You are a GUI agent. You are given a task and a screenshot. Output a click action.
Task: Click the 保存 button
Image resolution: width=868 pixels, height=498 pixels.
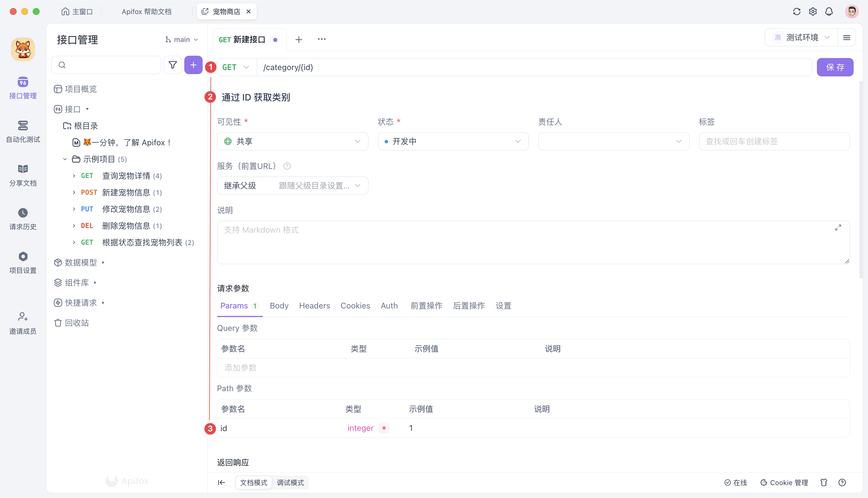[x=835, y=67]
